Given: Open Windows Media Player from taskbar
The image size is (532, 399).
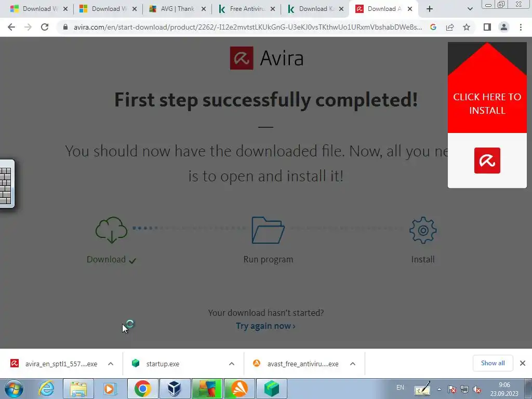Looking at the screenshot, I should click(110, 389).
